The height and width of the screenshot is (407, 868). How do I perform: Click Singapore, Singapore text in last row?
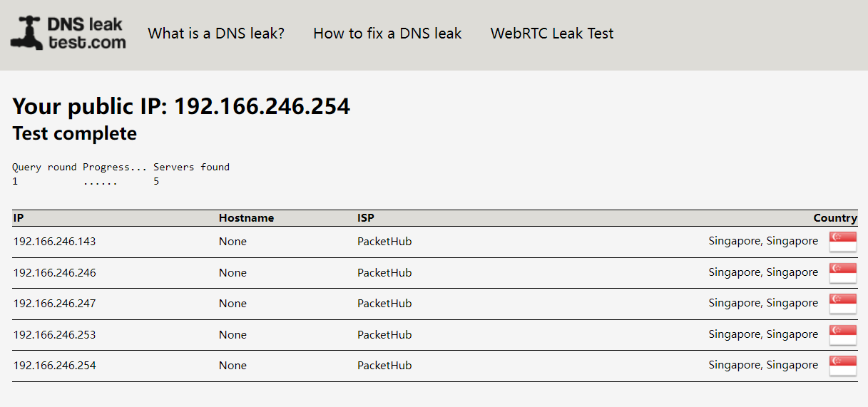coord(763,365)
